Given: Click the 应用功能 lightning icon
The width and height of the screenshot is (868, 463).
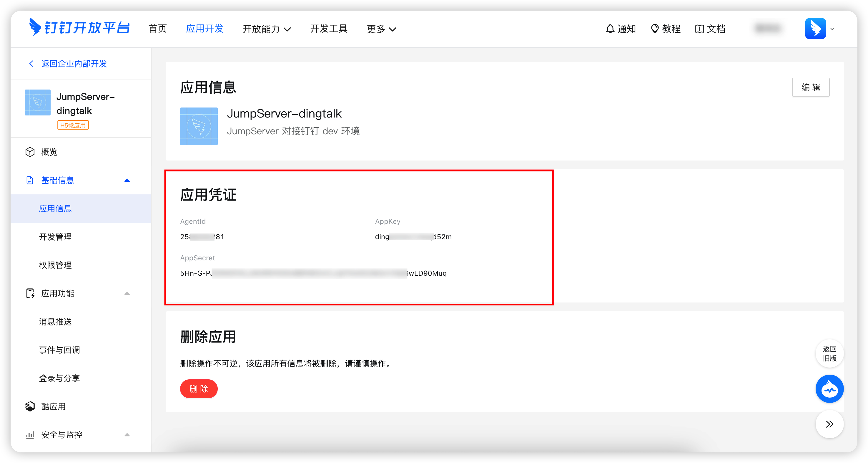Looking at the screenshot, I should [30, 293].
